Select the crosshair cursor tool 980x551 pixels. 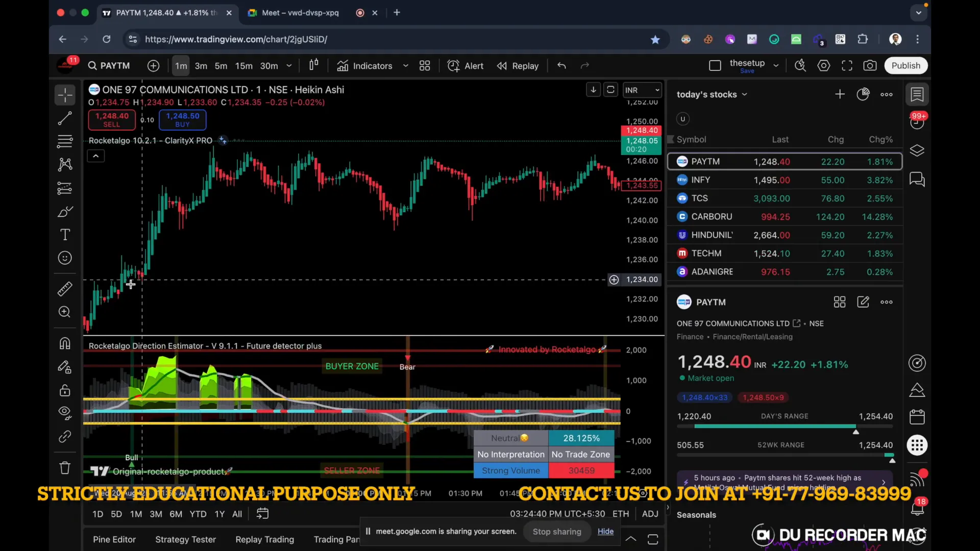(x=65, y=95)
